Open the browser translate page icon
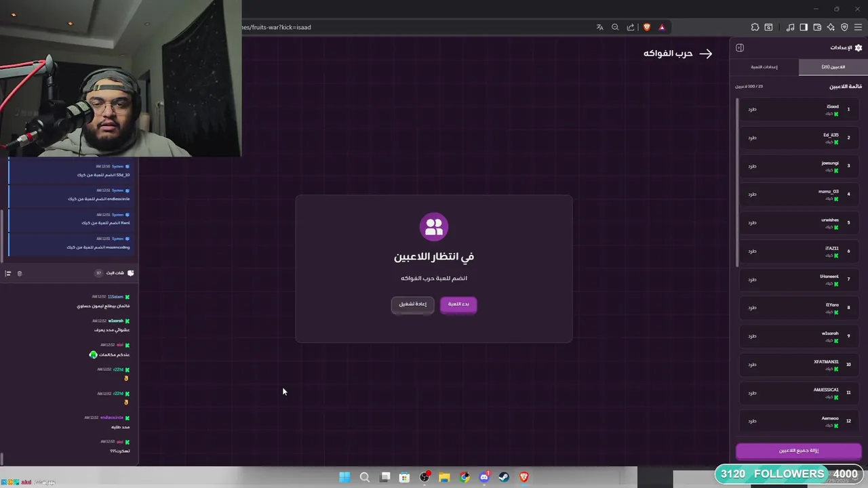 coord(599,27)
